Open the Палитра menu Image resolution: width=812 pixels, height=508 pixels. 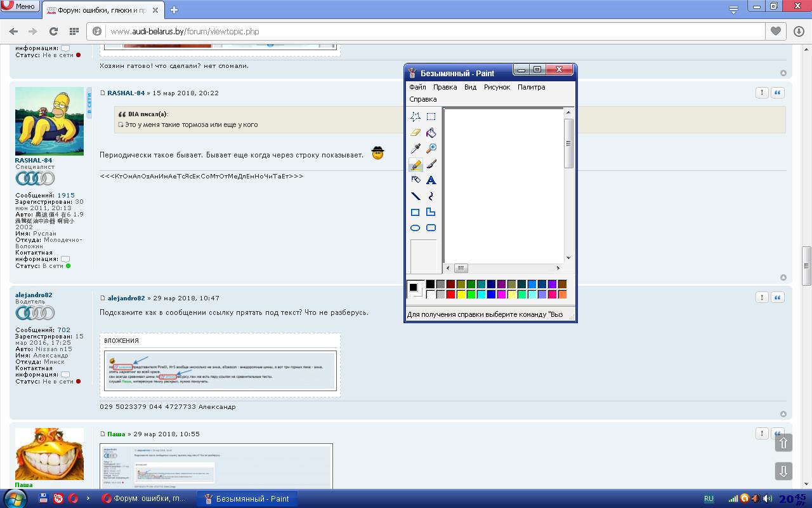click(x=531, y=87)
